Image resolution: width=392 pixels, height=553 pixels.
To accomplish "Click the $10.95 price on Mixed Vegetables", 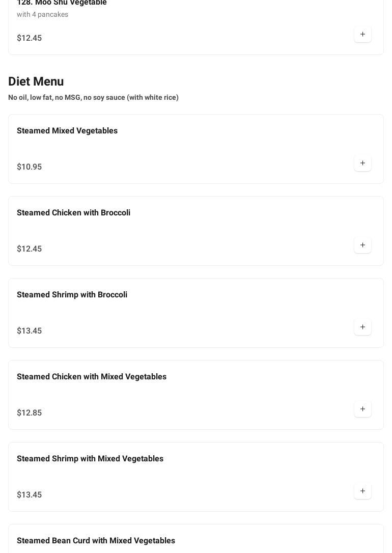I will tap(29, 167).
